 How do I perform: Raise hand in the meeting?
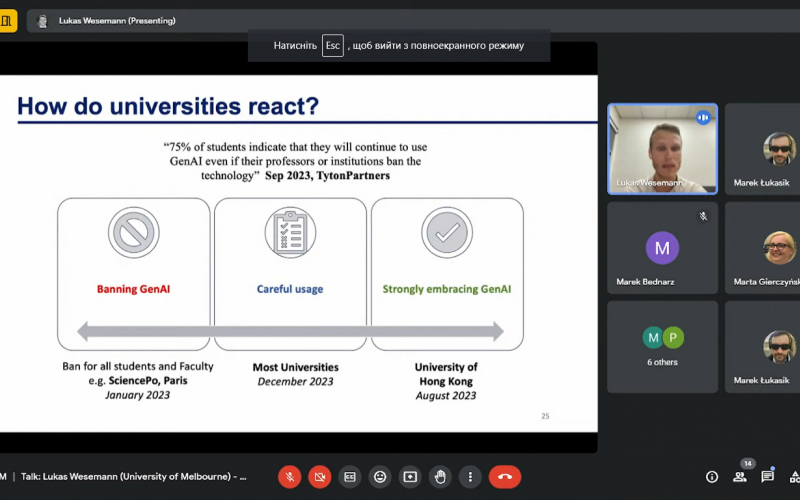point(440,477)
